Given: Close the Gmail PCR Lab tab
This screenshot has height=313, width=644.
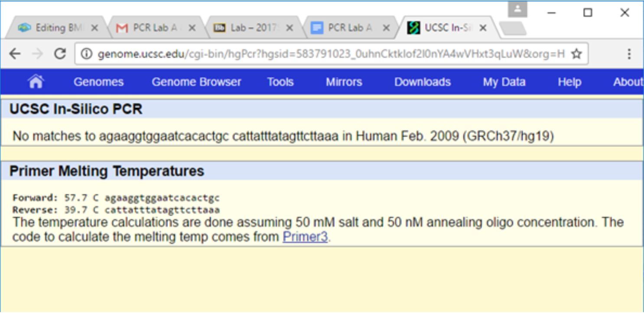Looking at the screenshot, I should (x=192, y=28).
